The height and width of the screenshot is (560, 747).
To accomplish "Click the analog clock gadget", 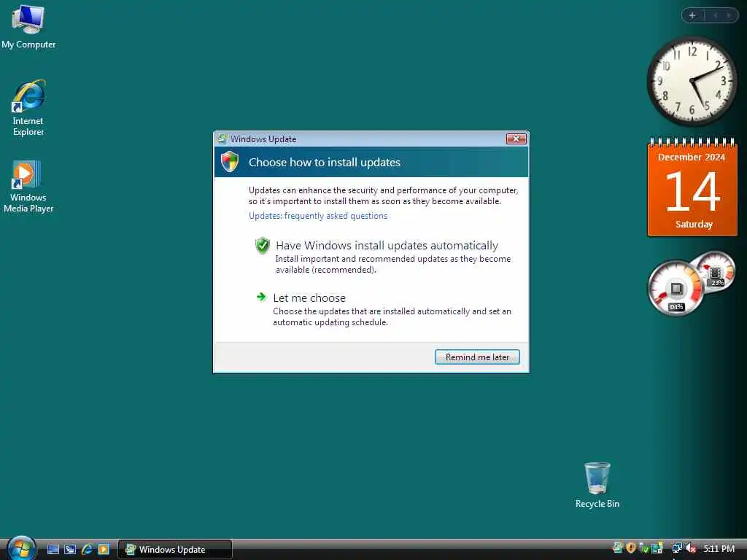I will coord(692,81).
